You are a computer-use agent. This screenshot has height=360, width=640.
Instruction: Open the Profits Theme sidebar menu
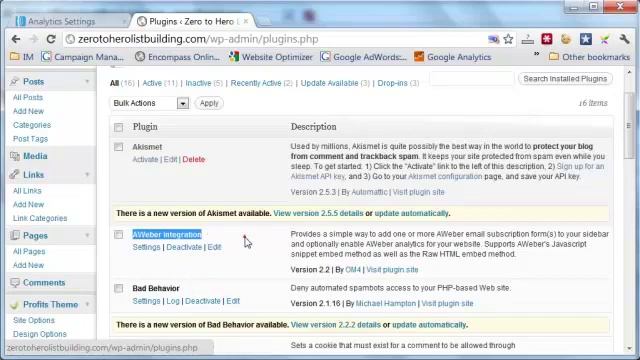[50, 304]
